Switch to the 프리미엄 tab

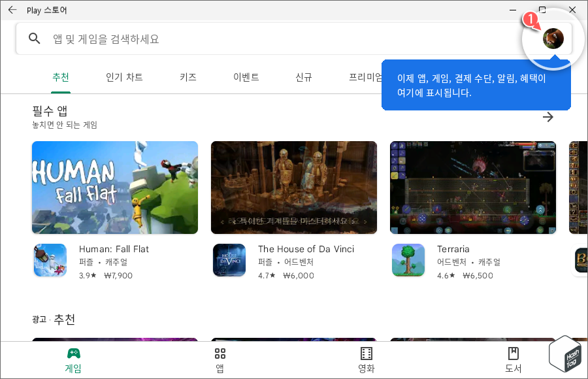point(365,77)
